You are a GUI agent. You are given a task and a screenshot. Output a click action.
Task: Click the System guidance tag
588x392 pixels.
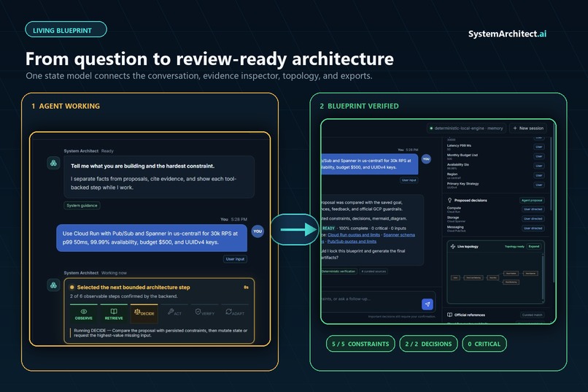pos(82,206)
